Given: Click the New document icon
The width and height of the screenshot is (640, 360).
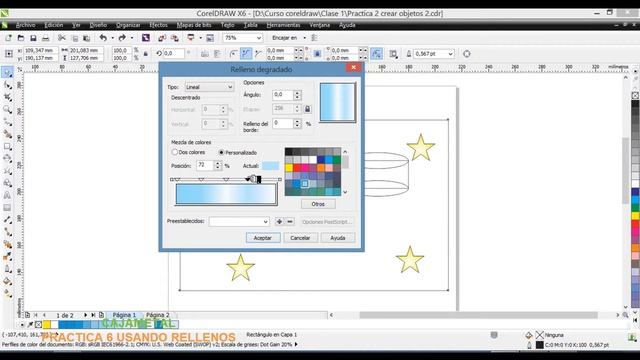Looking at the screenshot, I should pyautogui.click(x=8, y=38).
